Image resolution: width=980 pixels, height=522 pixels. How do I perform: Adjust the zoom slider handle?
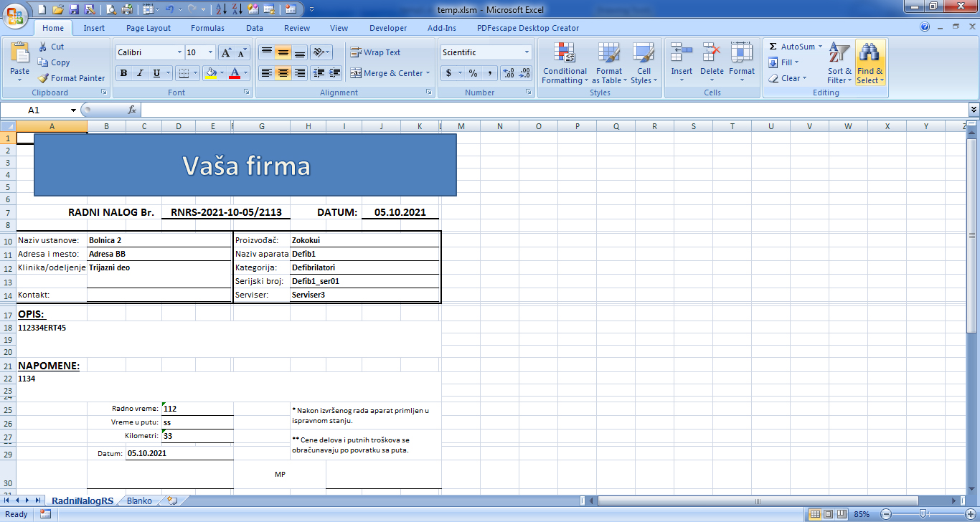tap(923, 514)
